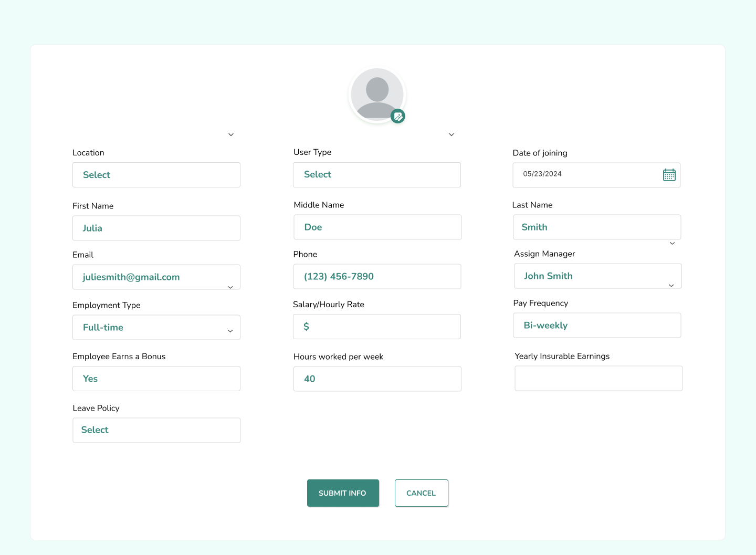
Task: Click the Email field juliesmith@gmail.com
Action: click(x=156, y=277)
